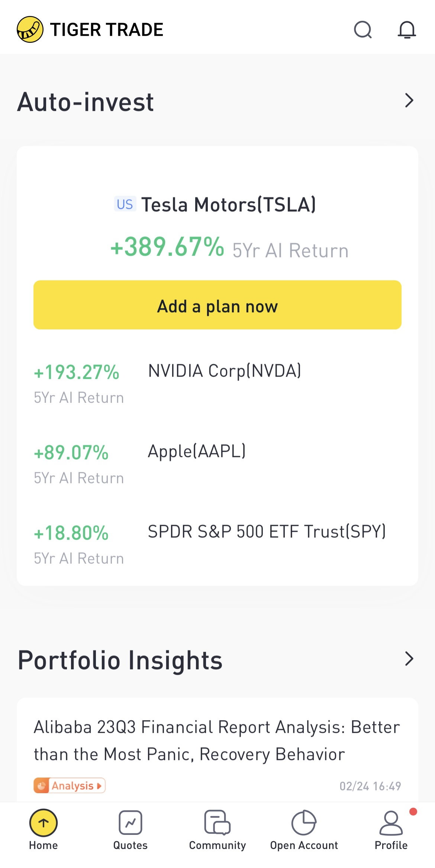Open notifications bell icon
435x868 pixels.
(x=407, y=30)
